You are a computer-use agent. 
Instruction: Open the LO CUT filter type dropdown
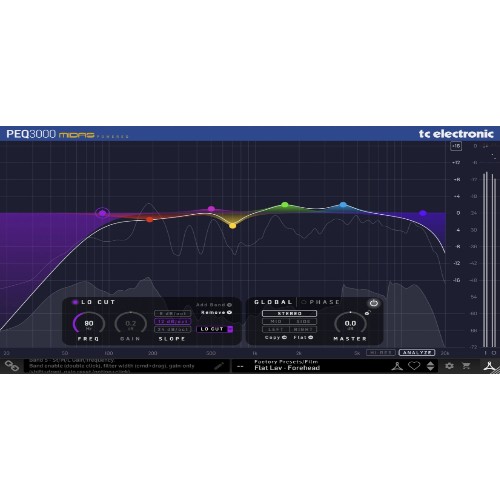215,329
